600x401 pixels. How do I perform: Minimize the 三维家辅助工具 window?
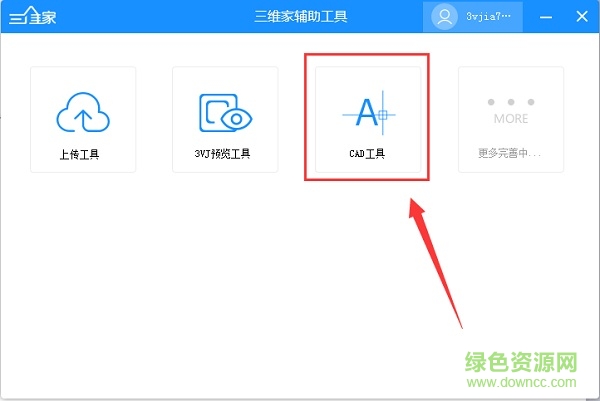coord(546,17)
